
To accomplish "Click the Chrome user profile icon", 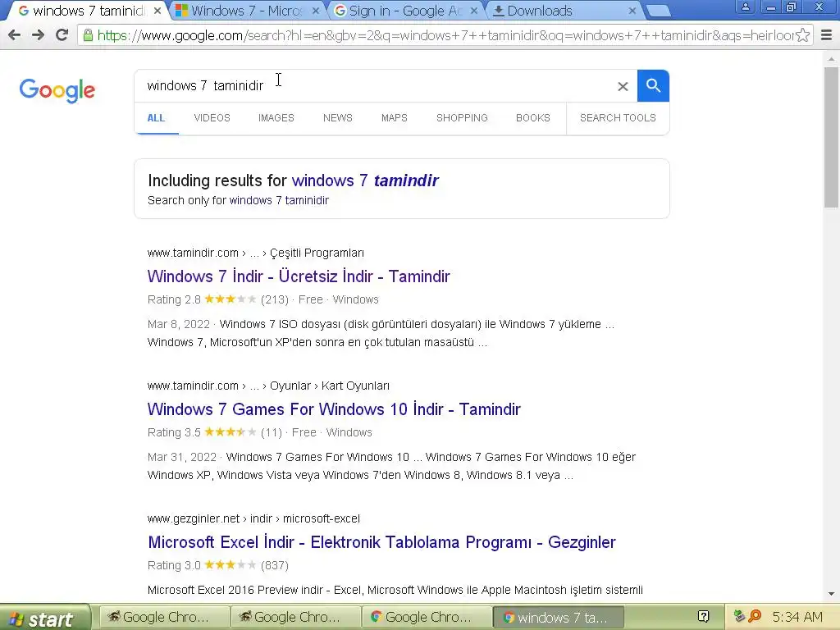I will point(745,7).
